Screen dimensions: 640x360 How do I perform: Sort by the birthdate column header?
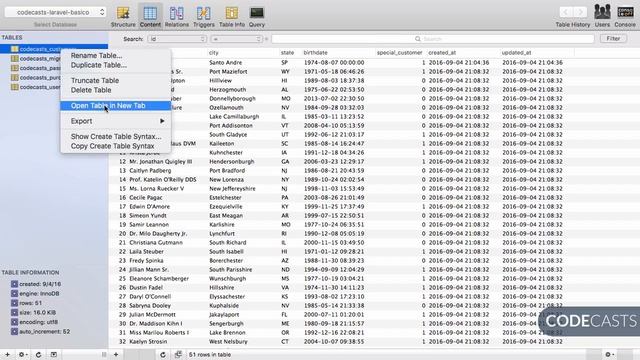pyautogui.click(x=338, y=53)
